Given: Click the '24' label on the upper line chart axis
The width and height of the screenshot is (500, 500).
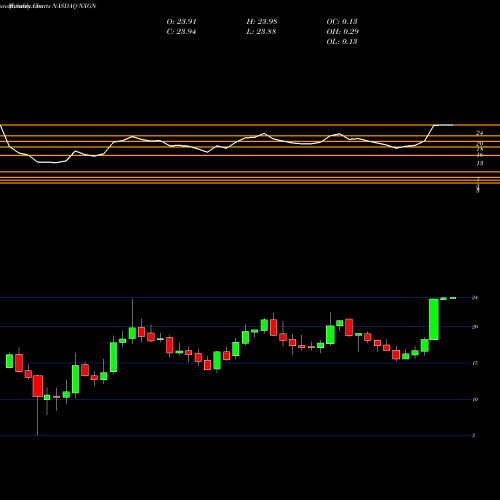Looking at the screenshot, I should pyautogui.click(x=479, y=133).
